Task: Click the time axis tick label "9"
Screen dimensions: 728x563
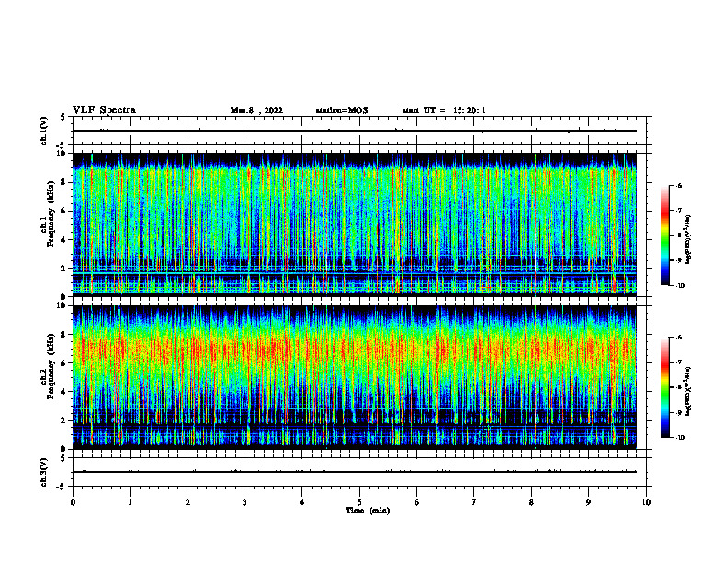Action: [x=588, y=502]
